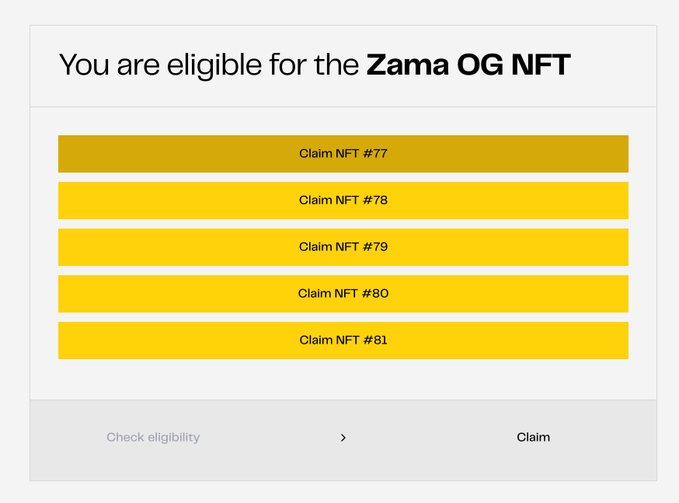The image size is (679, 503).
Task: Click the Claim NFT #77 button
Action: (x=343, y=154)
